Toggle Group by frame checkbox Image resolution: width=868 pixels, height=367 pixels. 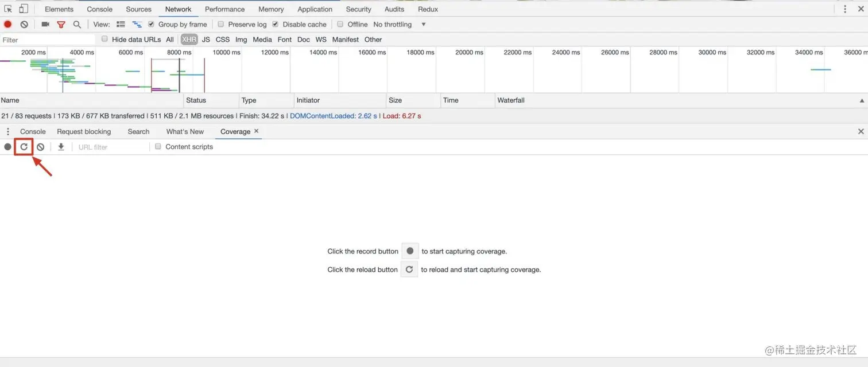(152, 24)
